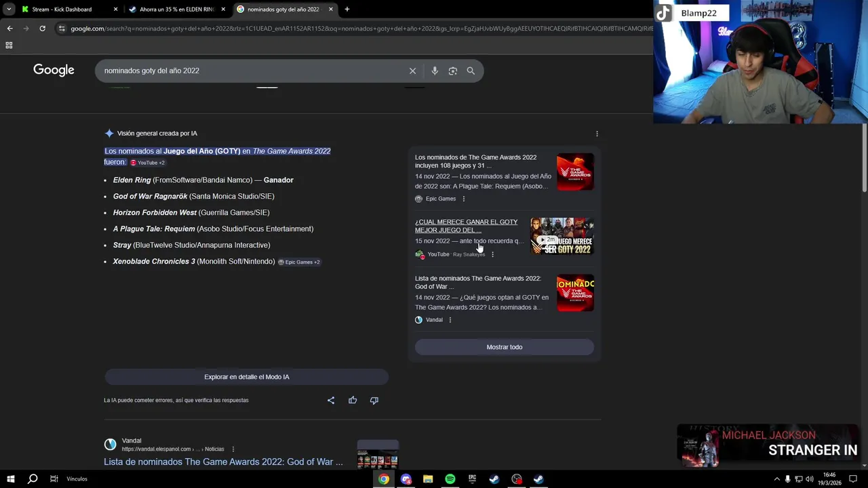Open options for the Vandal source card

click(x=450, y=320)
